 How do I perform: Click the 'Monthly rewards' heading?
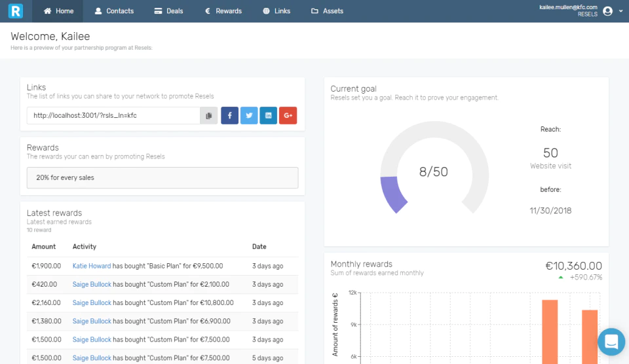[x=362, y=264]
